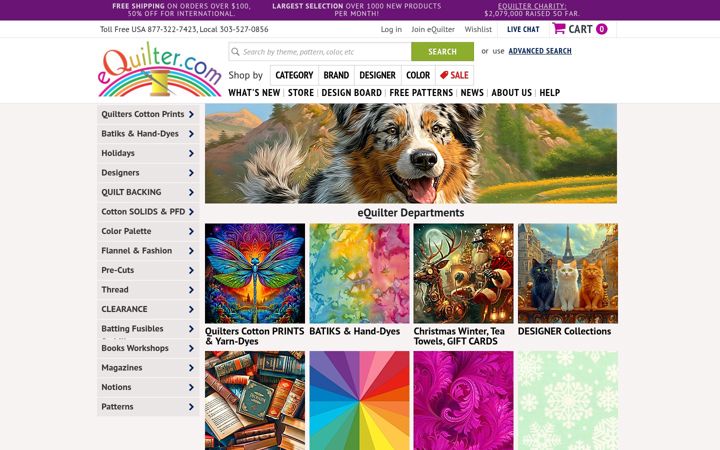Click the Australian shepherd dog banner
Screen dimensions: 720x450
coord(411,153)
